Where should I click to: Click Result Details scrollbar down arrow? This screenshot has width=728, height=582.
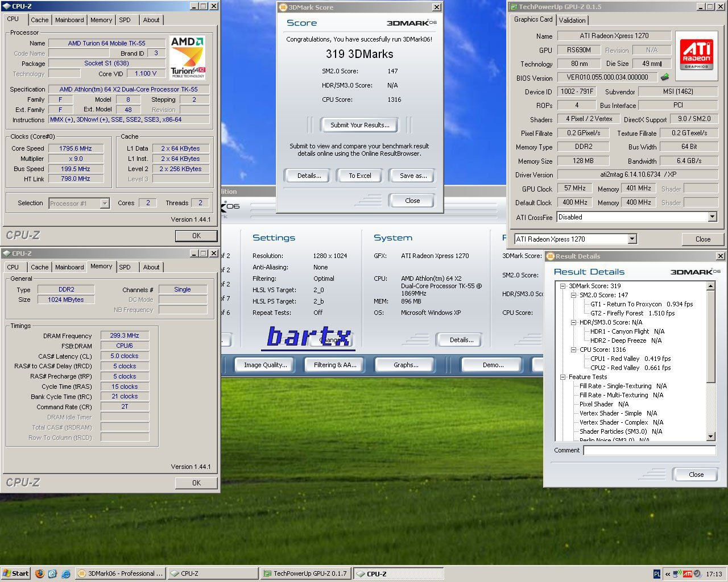[711, 436]
